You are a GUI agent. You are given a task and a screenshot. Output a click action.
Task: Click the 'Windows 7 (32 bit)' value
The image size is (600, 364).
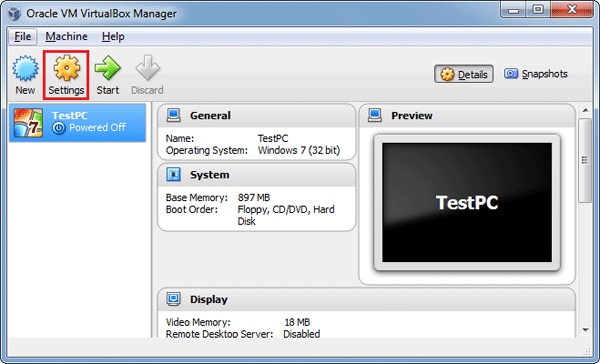tap(299, 150)
